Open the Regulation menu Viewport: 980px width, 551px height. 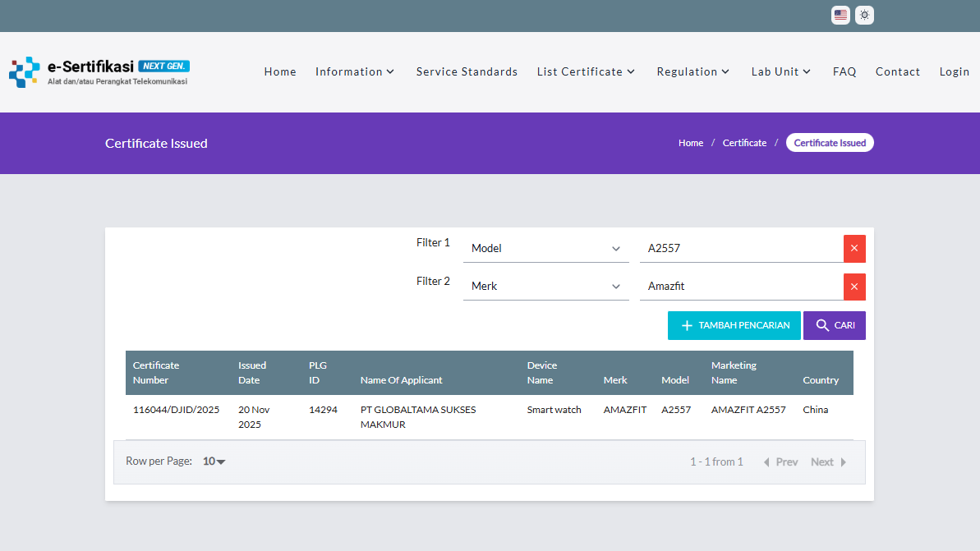click(x=693, y=71)
